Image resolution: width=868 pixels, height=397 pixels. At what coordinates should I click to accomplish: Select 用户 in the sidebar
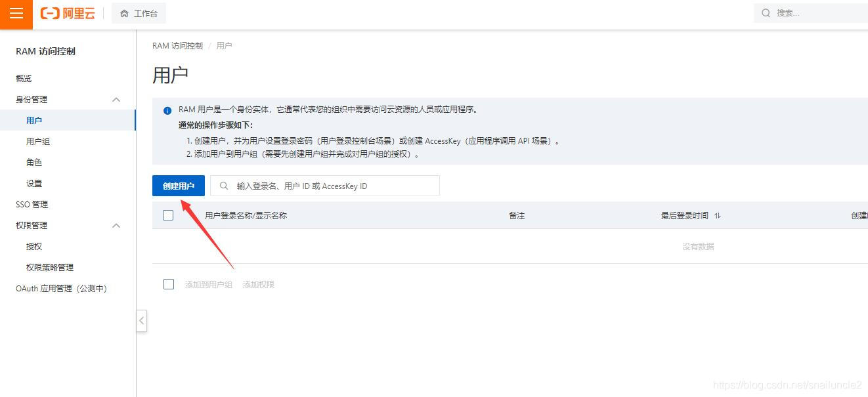68,121
